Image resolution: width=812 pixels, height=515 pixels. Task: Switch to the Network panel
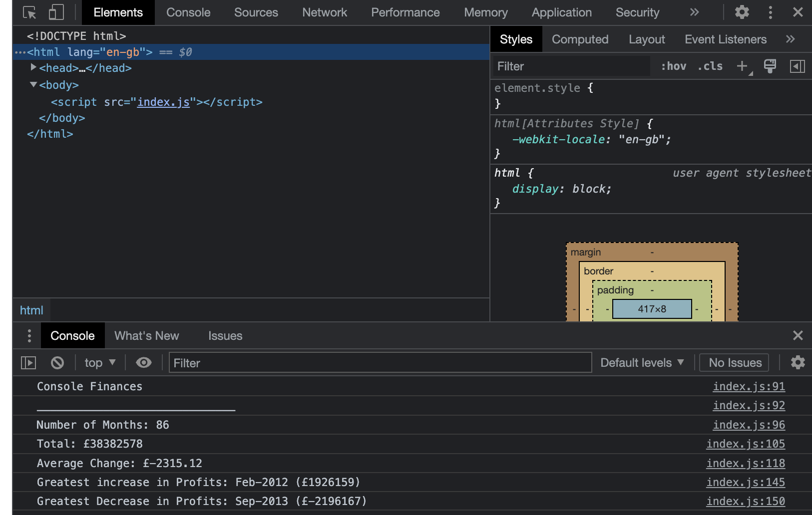coord(325,12)
